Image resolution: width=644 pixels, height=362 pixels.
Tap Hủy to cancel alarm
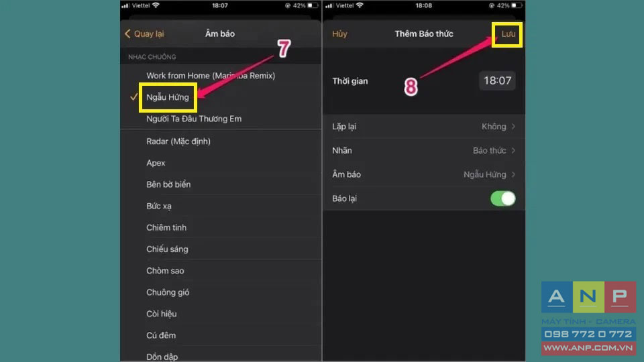[339, 34]
